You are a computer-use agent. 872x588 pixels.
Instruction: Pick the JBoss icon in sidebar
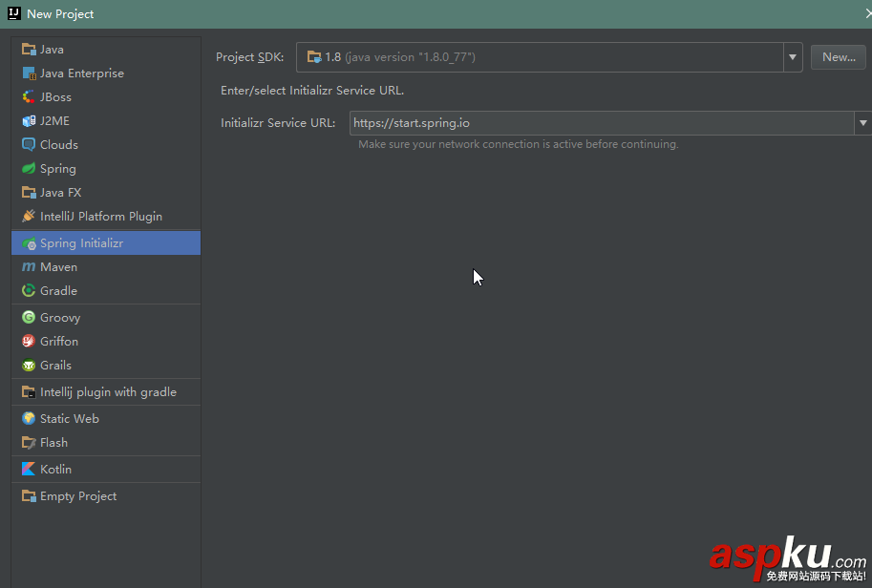(x=29, y=97)
